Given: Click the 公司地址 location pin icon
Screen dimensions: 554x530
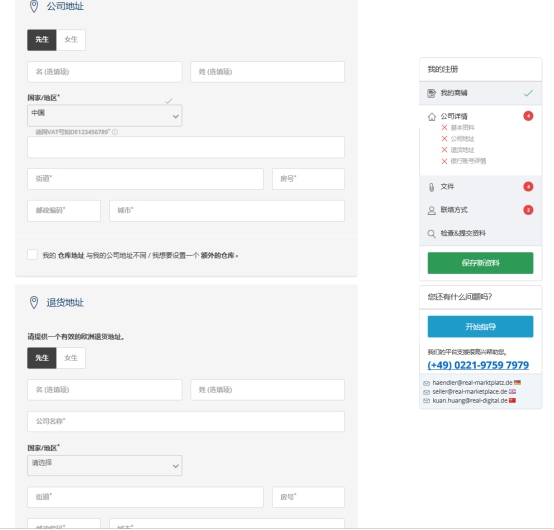Looking at the screenshot, I should click(x=34, y=6).
